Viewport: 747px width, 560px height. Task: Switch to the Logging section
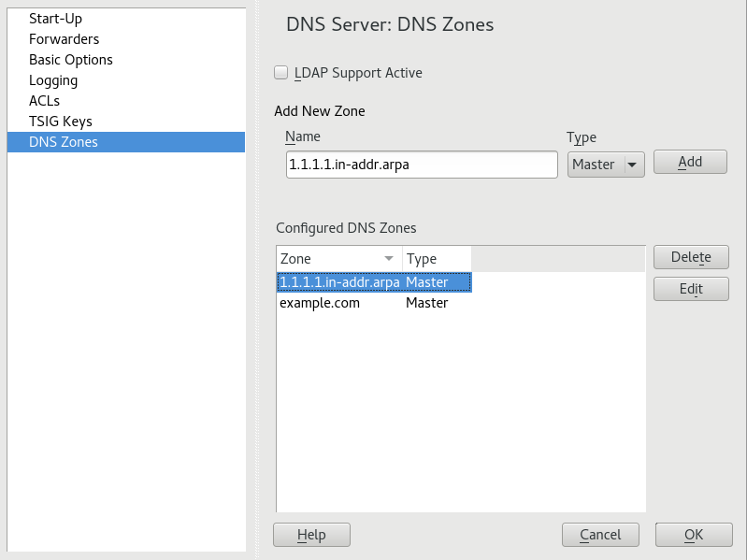click(53, 80)
